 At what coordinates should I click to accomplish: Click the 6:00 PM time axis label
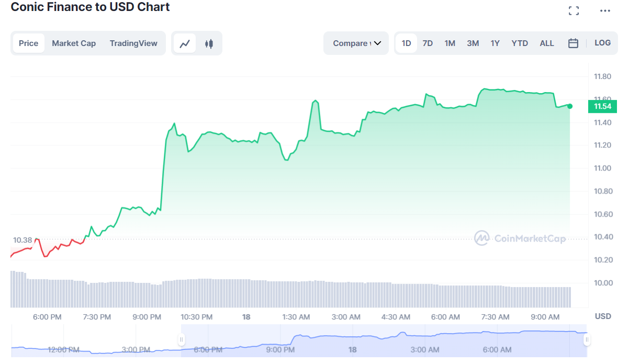click(47, 317)
